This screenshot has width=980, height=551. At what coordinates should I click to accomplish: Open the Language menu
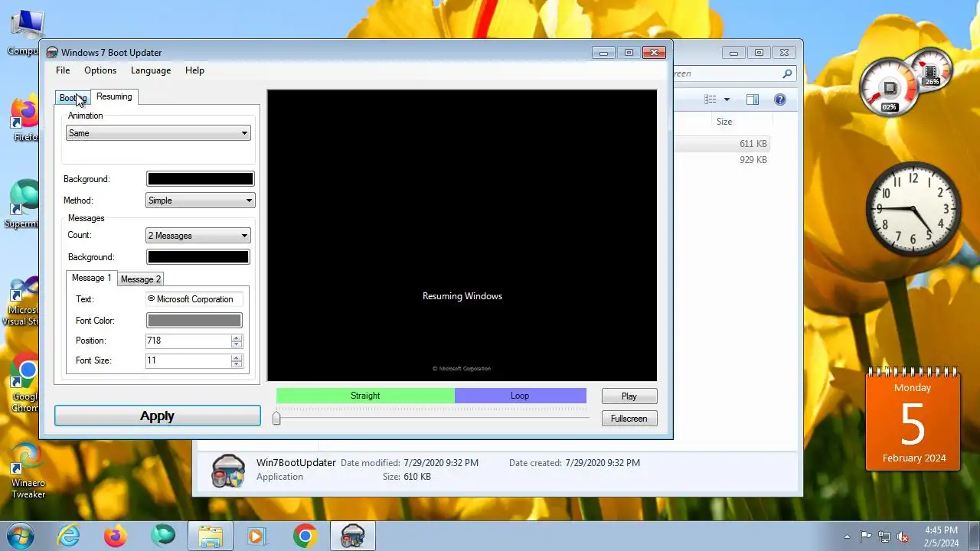pos(151,70)
